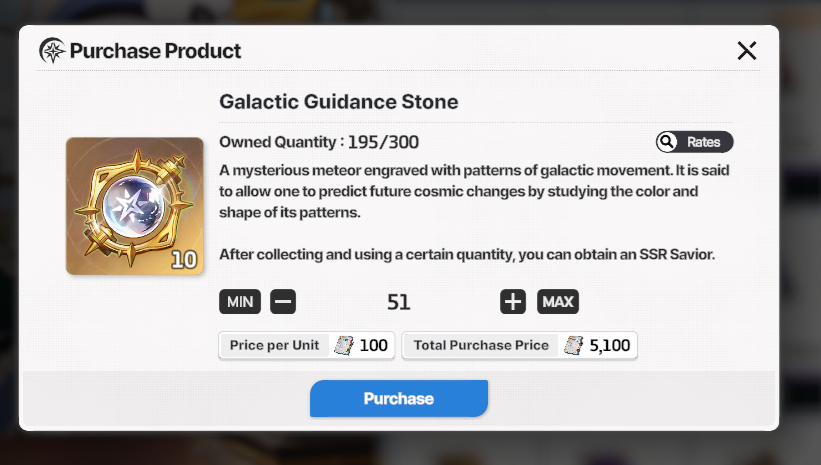Click the unit price value 100
The height and width of the screenshot is (465, 821).
point(373,345)
